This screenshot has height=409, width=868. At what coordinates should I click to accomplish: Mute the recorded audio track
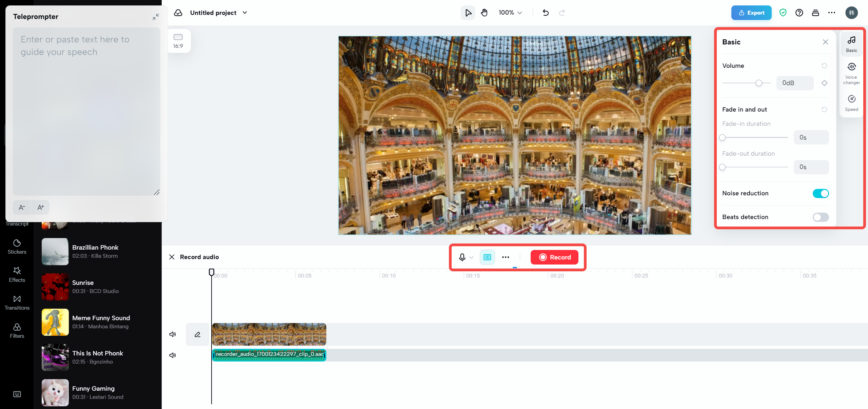pyautogui.click(x=173, y=355)
